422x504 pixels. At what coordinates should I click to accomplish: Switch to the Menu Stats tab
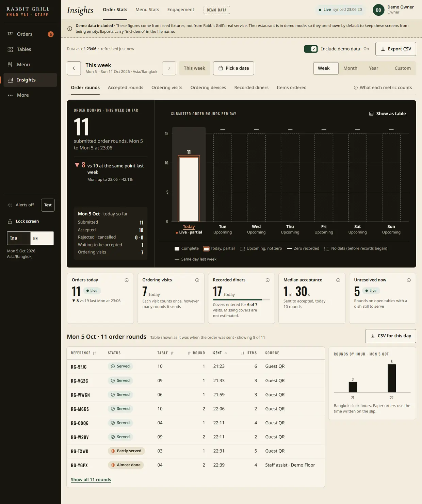click(147, 10)
